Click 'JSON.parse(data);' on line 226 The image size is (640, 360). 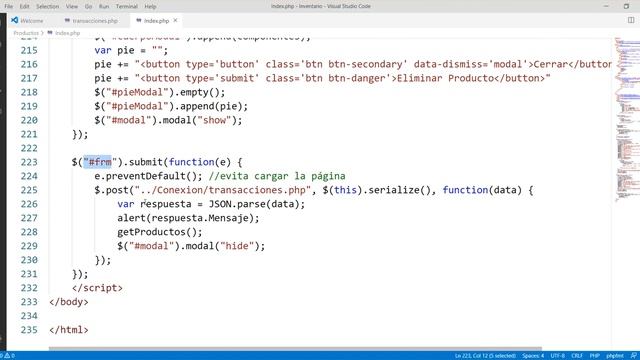pyautogui.click(x=257, y=204)
